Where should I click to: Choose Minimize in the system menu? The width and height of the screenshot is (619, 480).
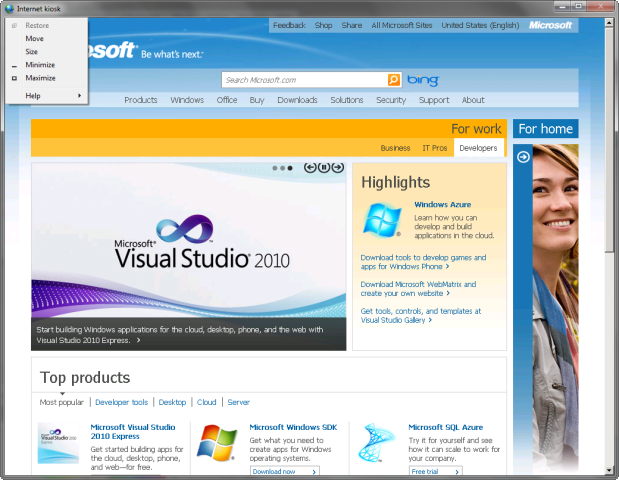point(47,65)
